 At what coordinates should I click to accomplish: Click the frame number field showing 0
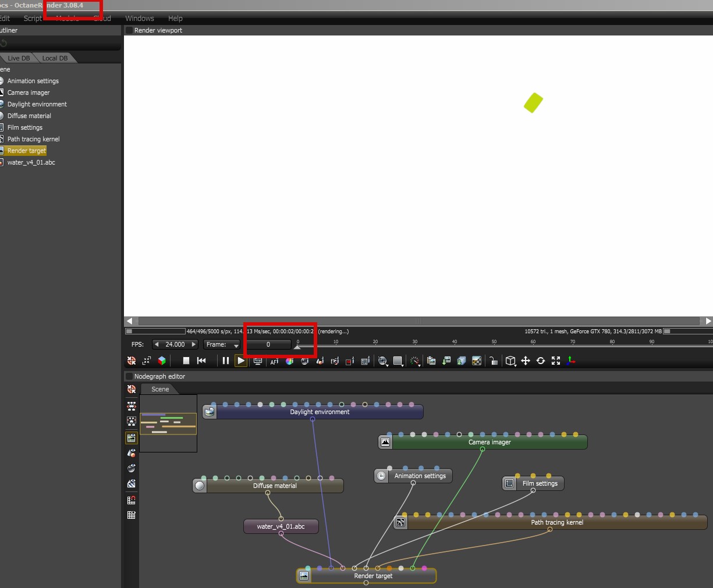268,344
